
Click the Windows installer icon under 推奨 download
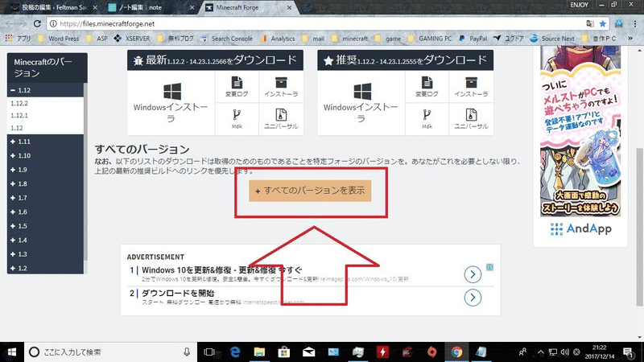pos(362,92)
